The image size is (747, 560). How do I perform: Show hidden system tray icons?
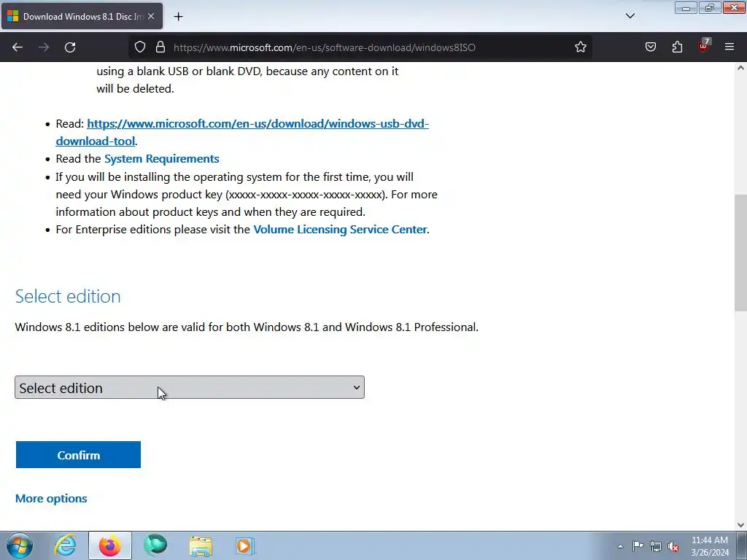tap(620, 546)
